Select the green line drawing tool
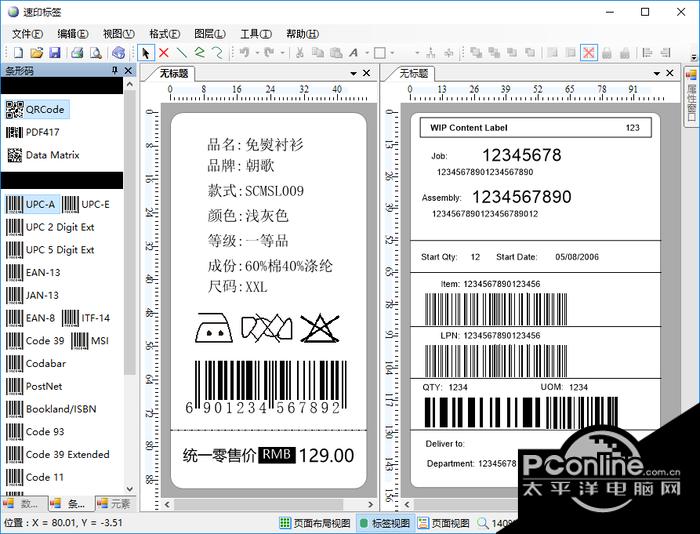This screenshot has width=700, height=534. click(x=182, y=53)
